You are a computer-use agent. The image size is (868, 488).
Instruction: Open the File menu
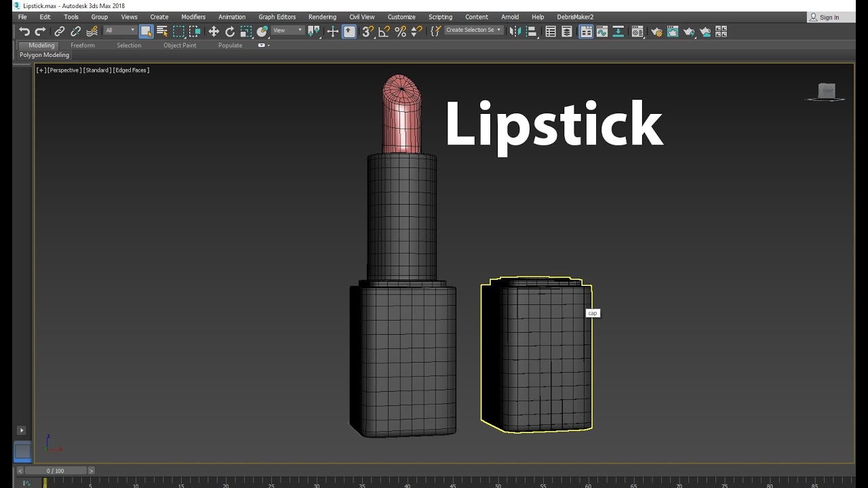(x=22, y=17)
